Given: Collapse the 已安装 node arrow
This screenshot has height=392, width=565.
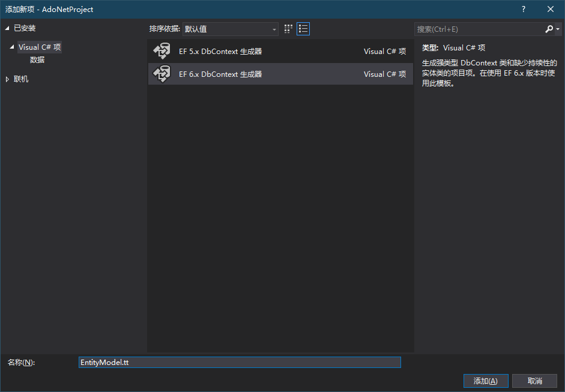Looking at the screenshot, I should (x=7, y=28).
